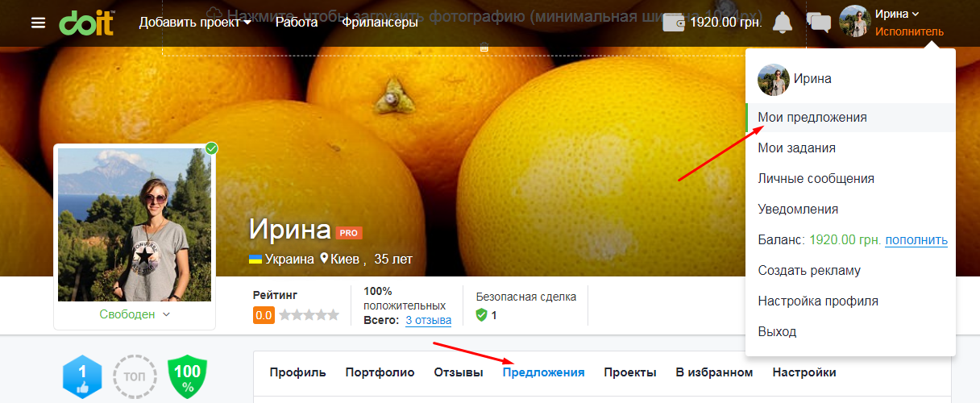The image size is (980, 403).
Task: Click the green 100% shield badge
Action: (187, 376)
